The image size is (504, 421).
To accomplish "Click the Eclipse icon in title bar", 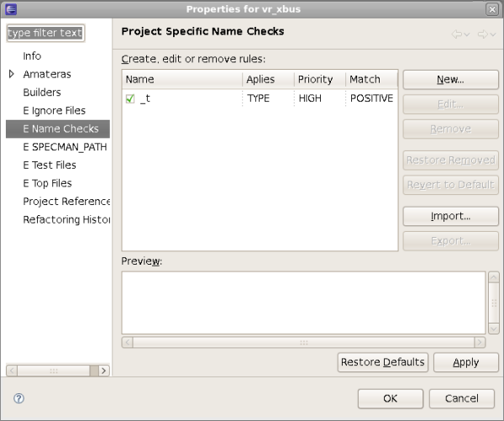I will [x=11, y=9].
